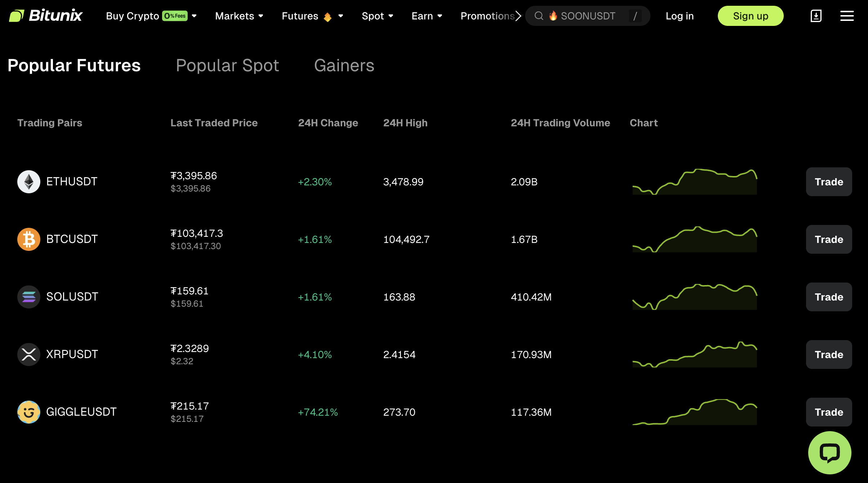Click the Log in link

coord(679,16)
